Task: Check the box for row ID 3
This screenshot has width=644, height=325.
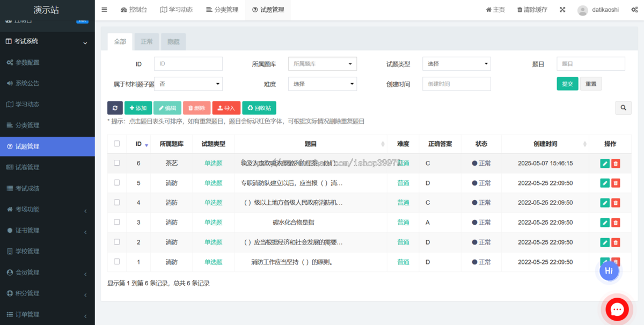Action: coord(117,222)
